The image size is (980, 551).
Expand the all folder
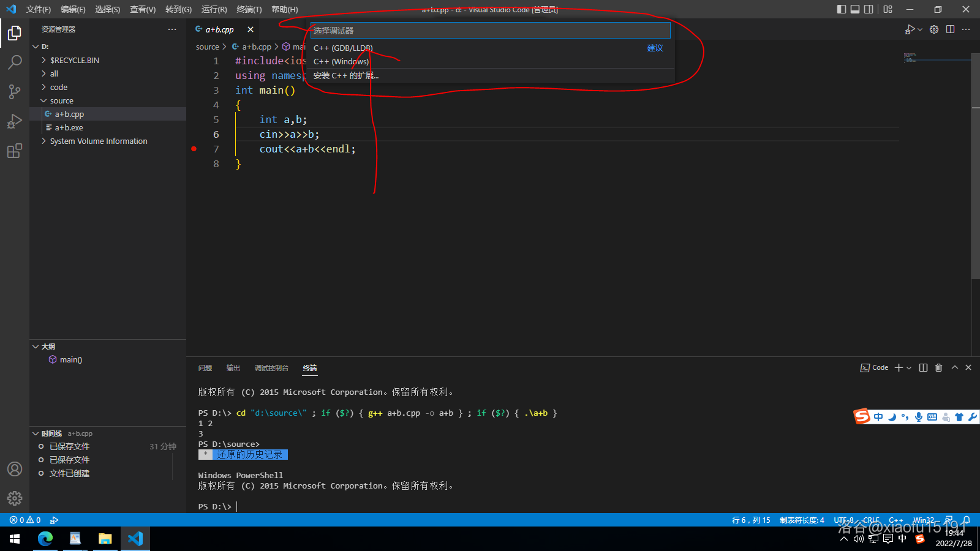click(108, 73)
